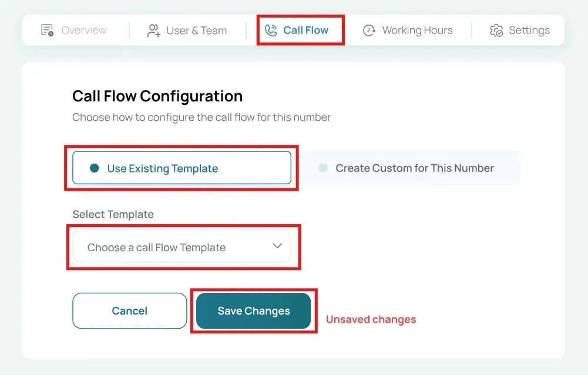
Task: Open the User & Team tab
Action: 187,31
